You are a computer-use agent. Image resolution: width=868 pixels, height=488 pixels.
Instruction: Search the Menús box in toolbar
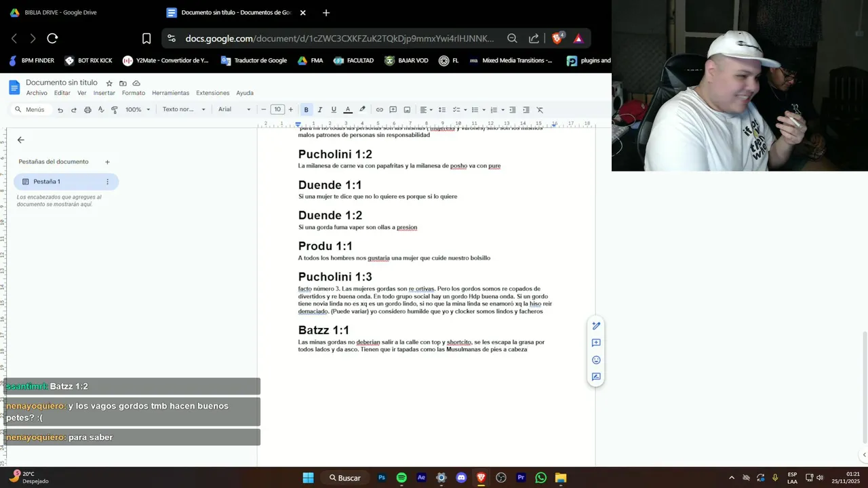[x=31, y=110]
